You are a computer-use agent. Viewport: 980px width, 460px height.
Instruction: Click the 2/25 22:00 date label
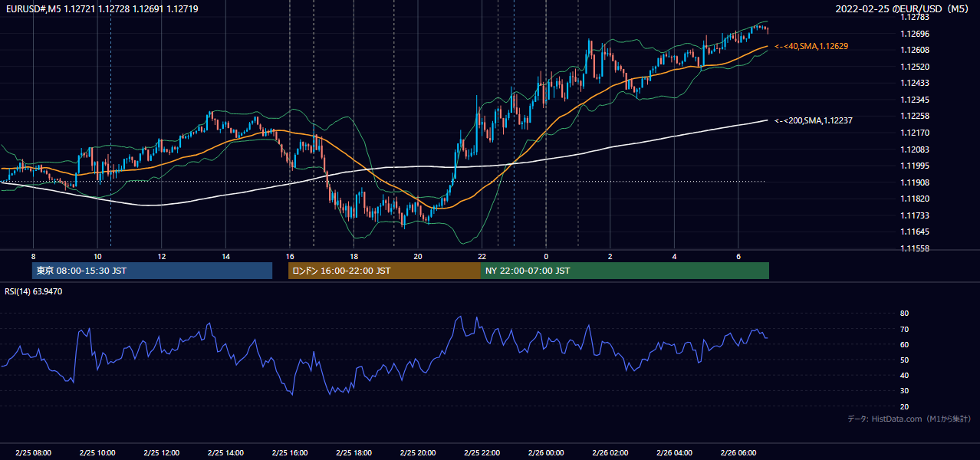482,452
